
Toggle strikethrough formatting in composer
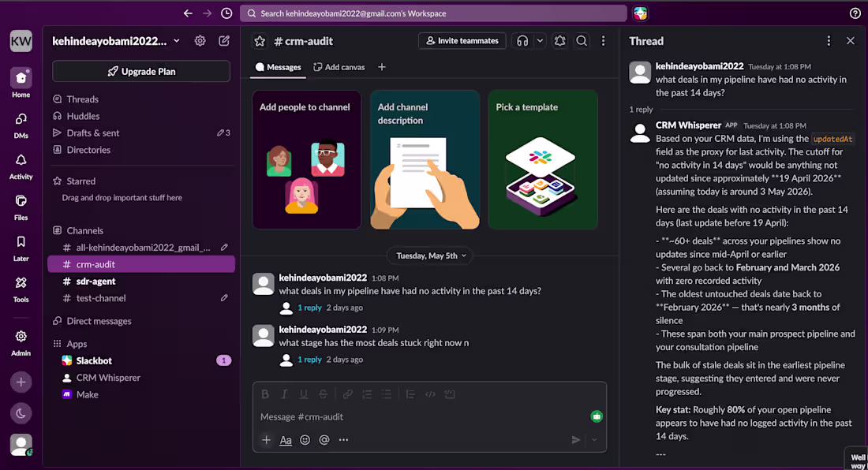coord(323,394)
